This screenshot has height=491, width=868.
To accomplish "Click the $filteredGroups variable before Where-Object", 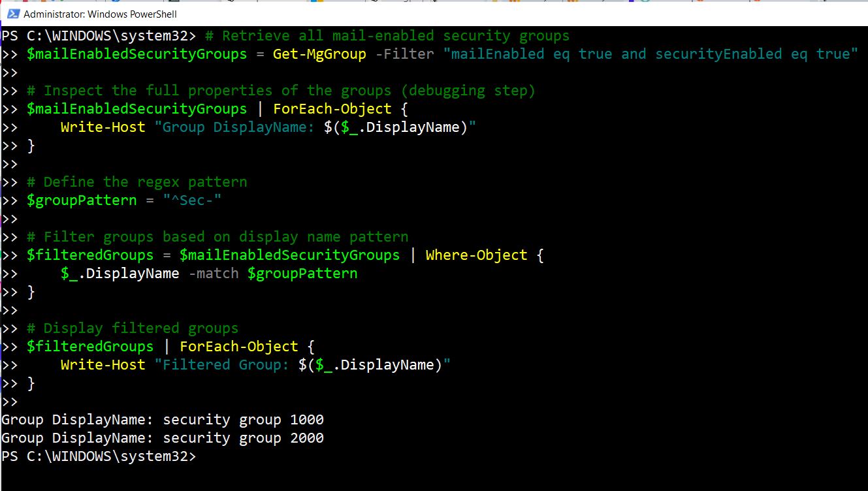I will pos(90,255).
